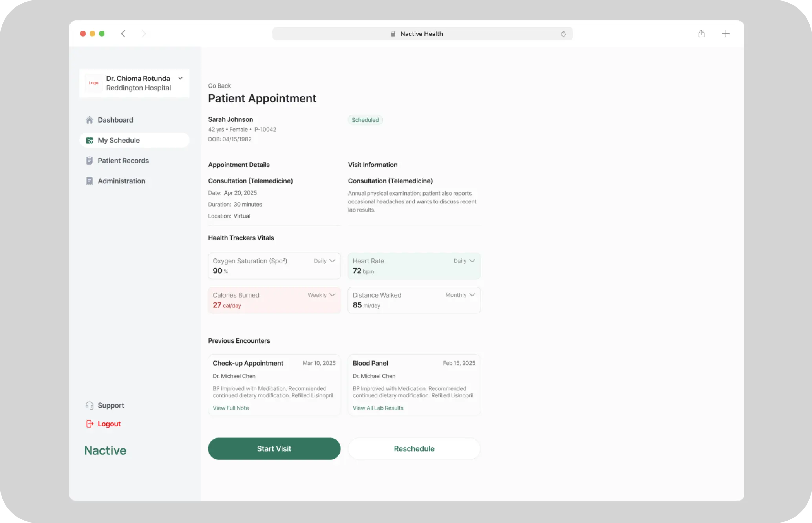
Task: Click patient name Sarah Johnson
Action: (230, 119)
